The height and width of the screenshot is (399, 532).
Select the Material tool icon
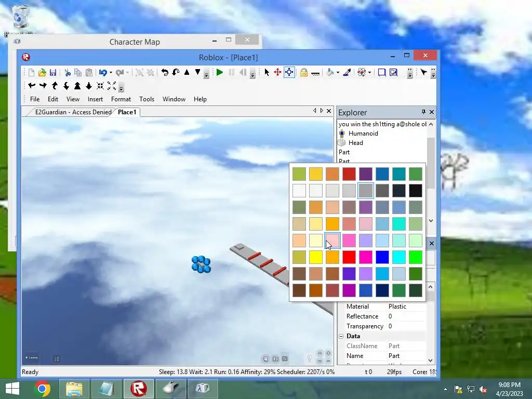pyautogui.click(x=362, y=72)
